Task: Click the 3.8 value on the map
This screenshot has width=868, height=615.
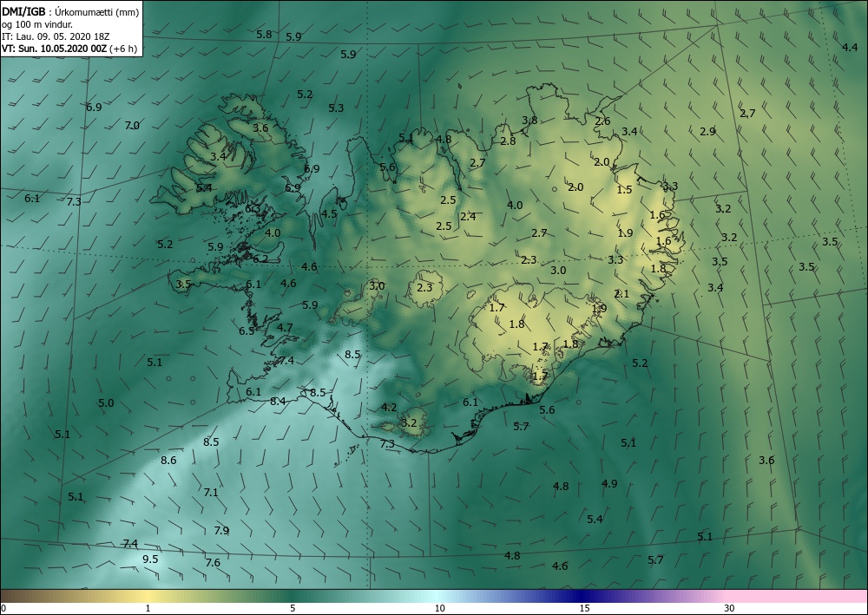Action: click(529, 121)
